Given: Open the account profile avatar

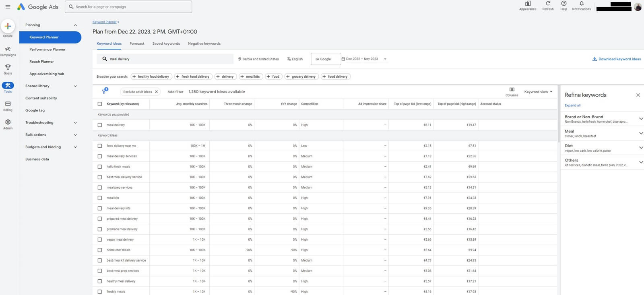Looking at the screenshot, I should pyautogui.click(x=638, y=7).
